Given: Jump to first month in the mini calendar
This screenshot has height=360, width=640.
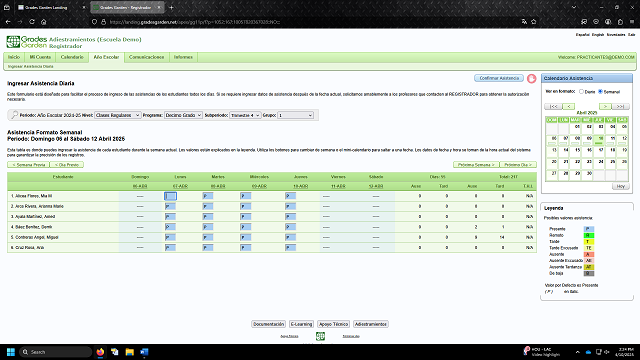Looking at the screenshot, I should [553, 107].
